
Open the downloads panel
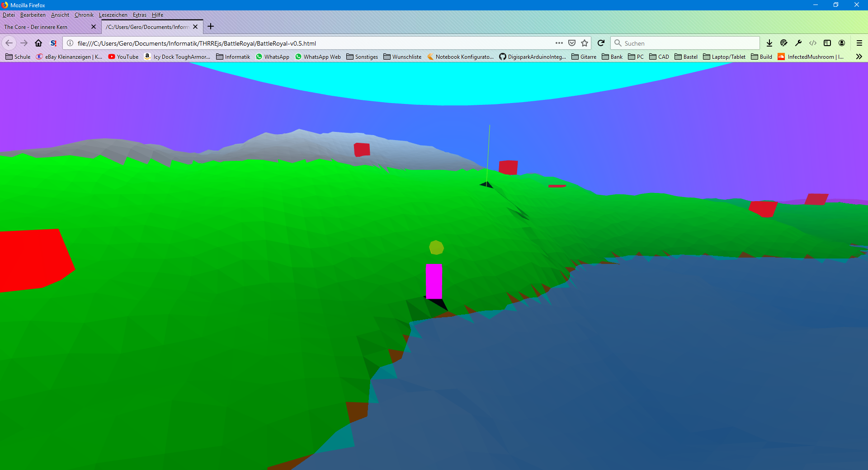[x=769, y=43]
